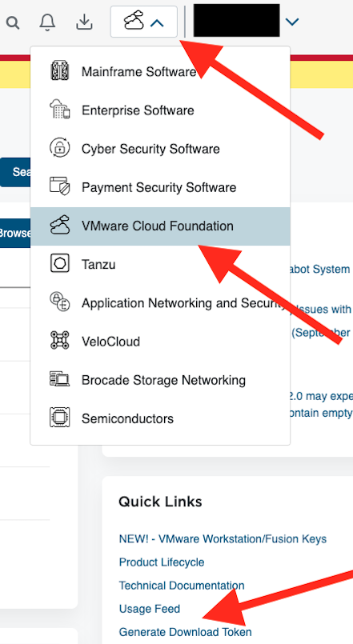This screenshot has height=644, width=353.
Task: Click the Semiconductors chip icon
Action: [59, 418]
